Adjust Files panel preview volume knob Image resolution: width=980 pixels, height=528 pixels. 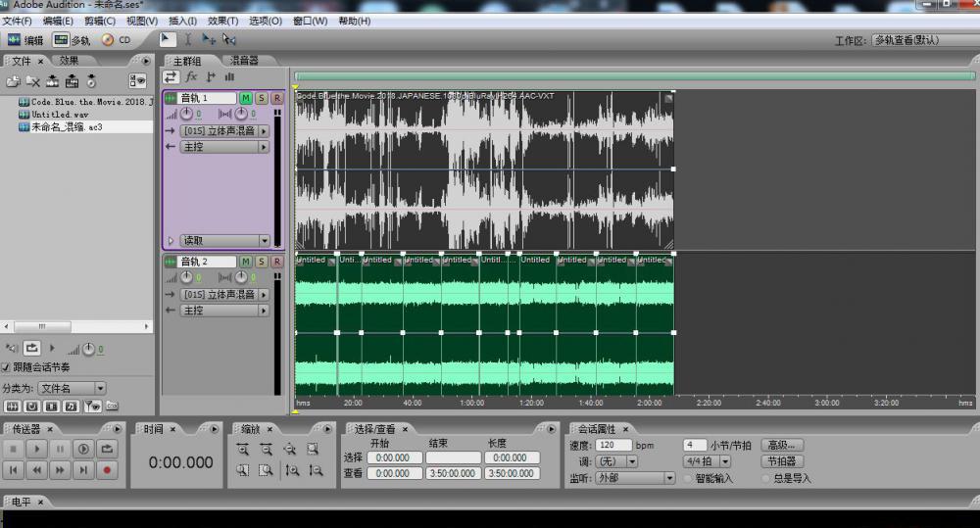pyautogui.click(x=89, y=350)
